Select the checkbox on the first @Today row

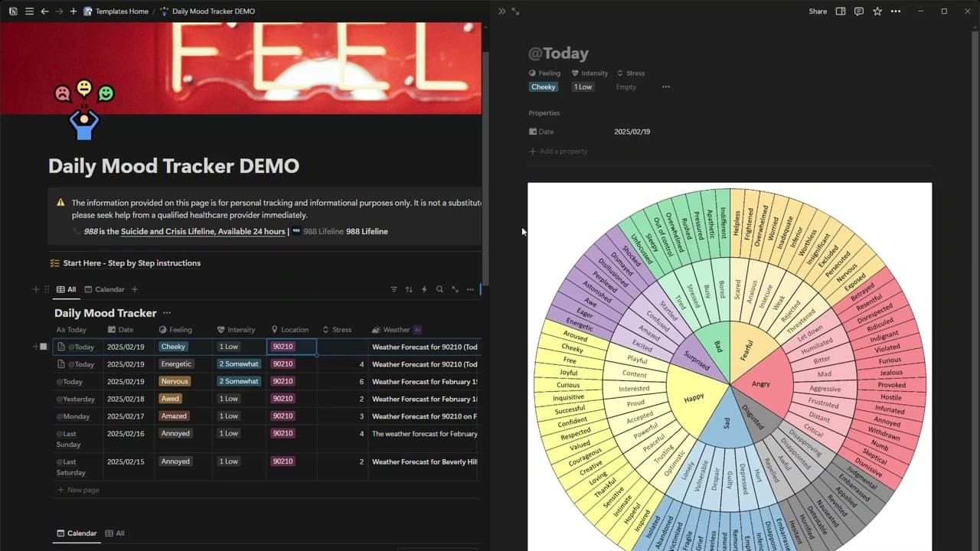(44, 347)
